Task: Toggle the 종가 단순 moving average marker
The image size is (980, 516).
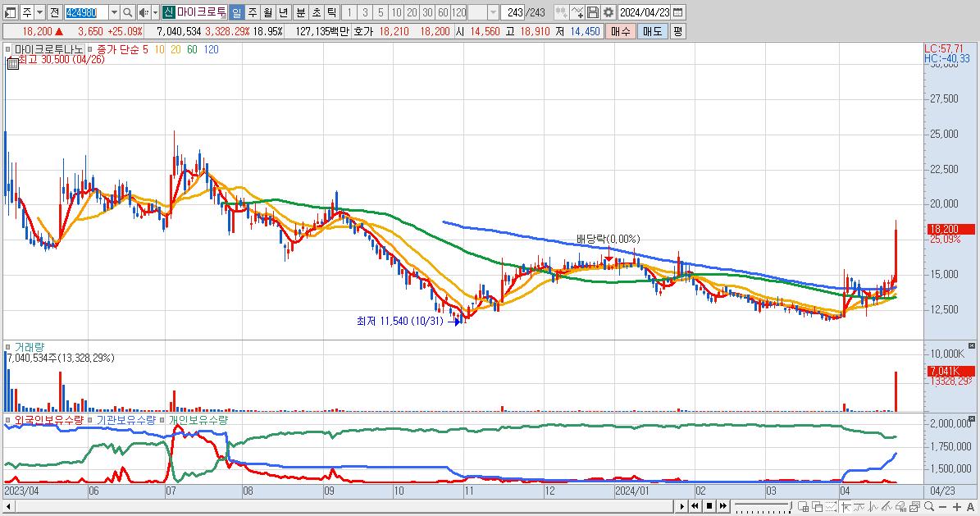Action: pos(90,49)
